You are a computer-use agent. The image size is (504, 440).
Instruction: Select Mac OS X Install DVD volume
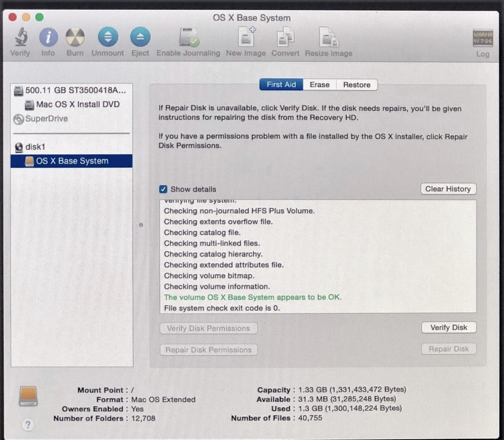pyautogui.click(x=72, y=104)
